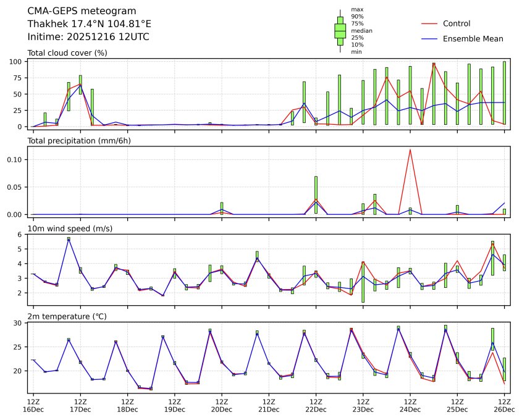
Task: Click the CMA-GEPS meteogram title
Action: 74,11
